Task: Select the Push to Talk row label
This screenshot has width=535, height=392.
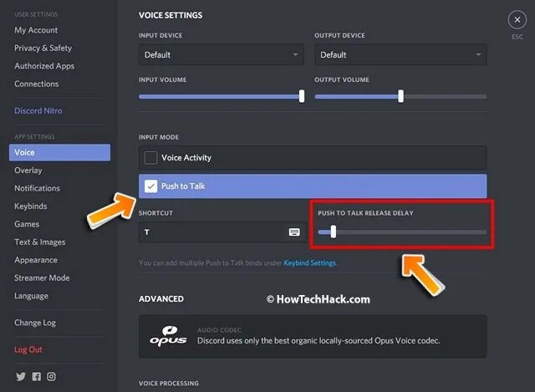Action: point(183,186)
